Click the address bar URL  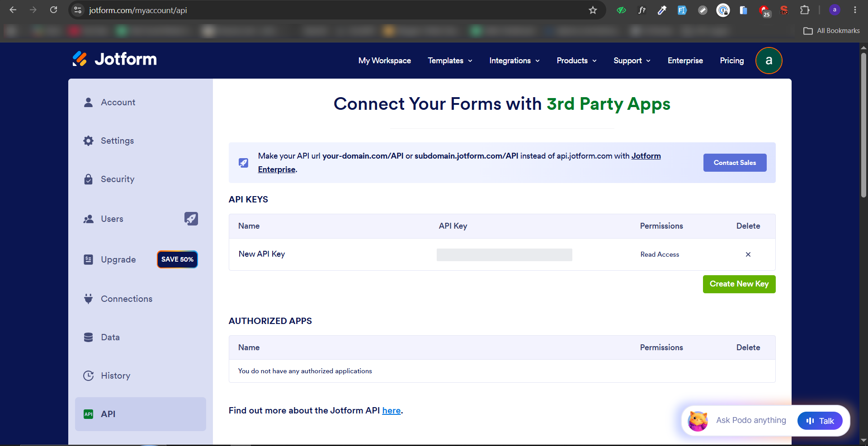click(138, 10)
